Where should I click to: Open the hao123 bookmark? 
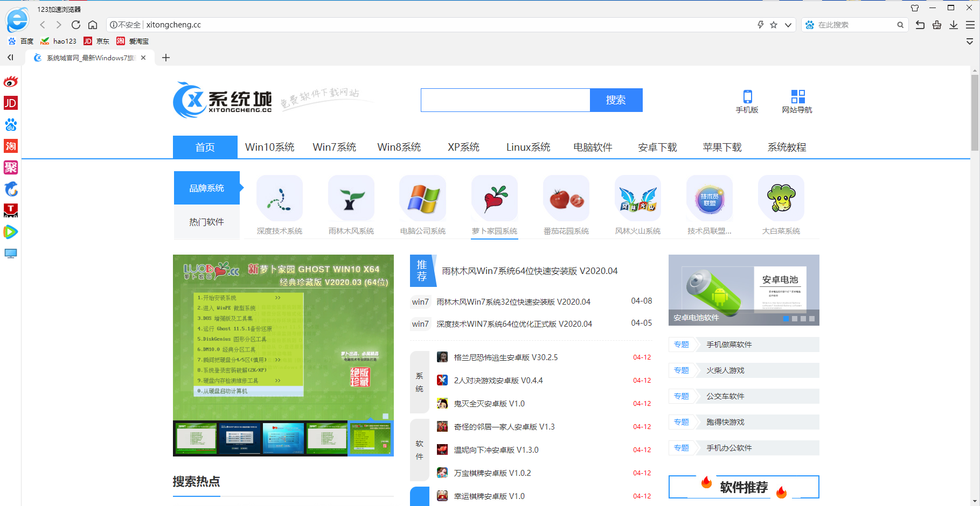58,41
